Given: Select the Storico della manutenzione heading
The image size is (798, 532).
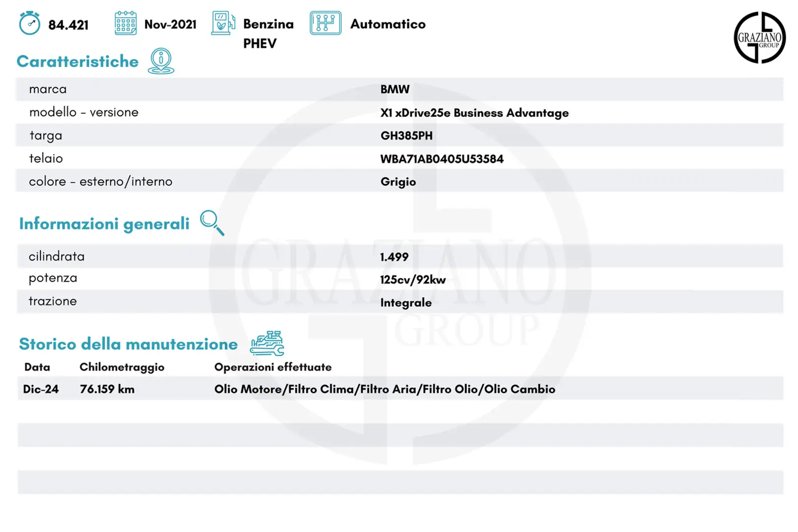Looking at the screenshot, I should coord(128,344).
